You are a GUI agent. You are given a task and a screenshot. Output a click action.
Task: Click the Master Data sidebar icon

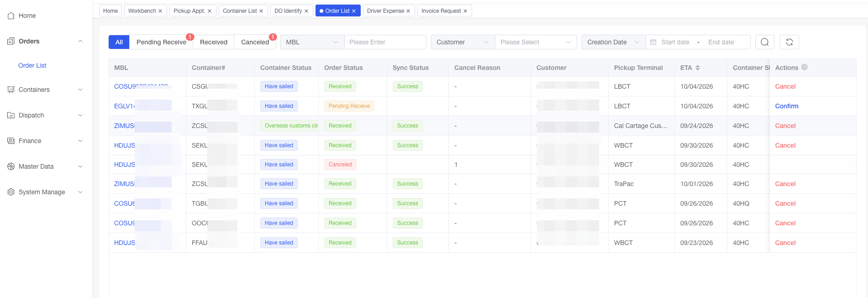point(11,166)
